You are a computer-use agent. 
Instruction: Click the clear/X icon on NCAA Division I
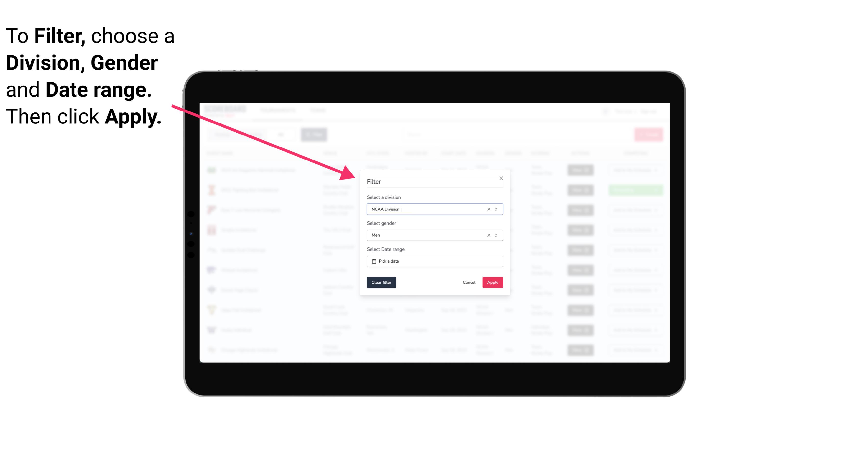tap(488, 209)
